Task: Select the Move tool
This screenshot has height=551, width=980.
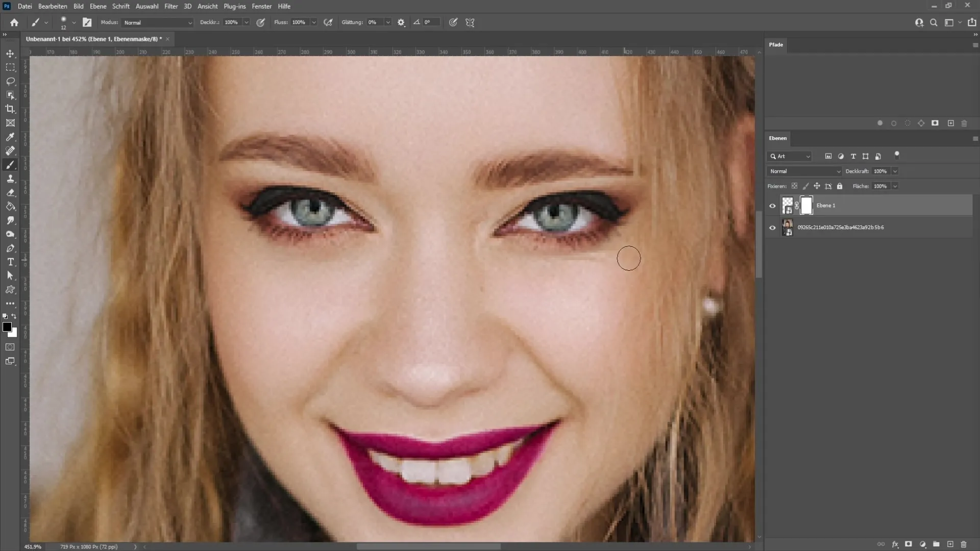Action: (10, 53)
